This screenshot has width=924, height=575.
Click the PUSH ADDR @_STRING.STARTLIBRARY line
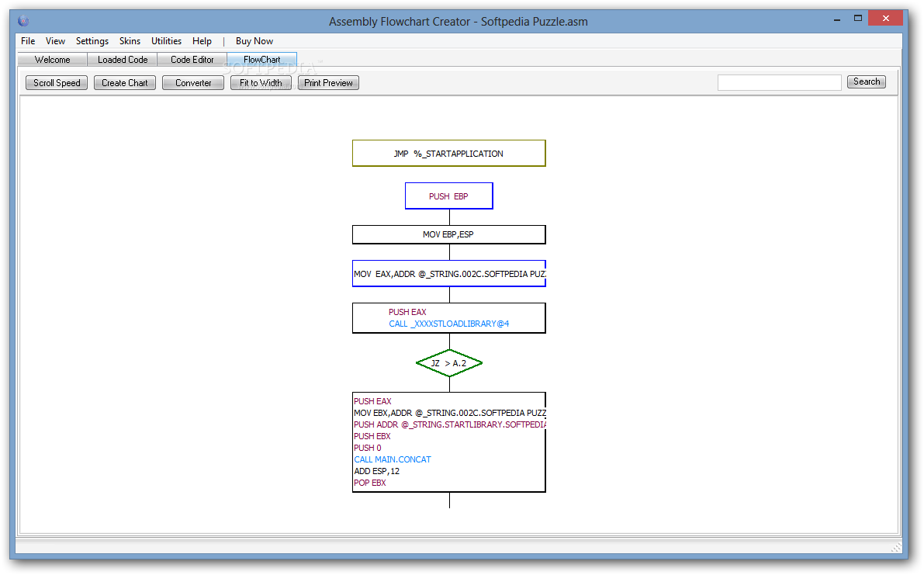pos(450,424)
